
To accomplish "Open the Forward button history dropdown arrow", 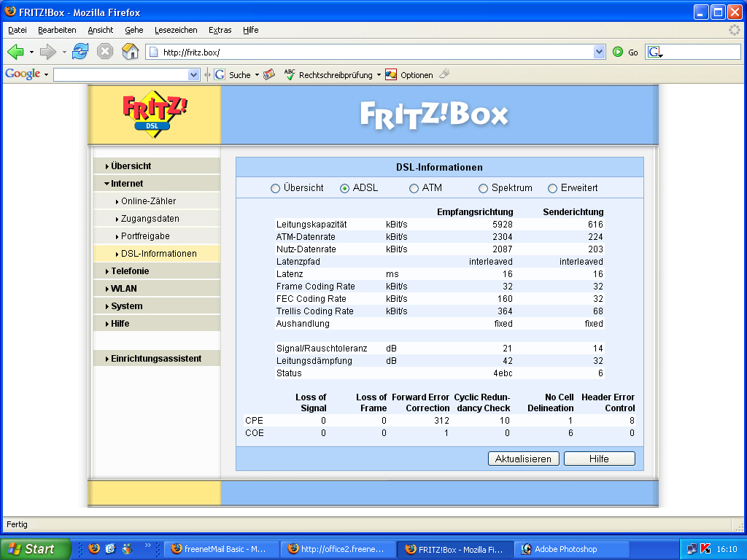I will (x=64, y=52).
